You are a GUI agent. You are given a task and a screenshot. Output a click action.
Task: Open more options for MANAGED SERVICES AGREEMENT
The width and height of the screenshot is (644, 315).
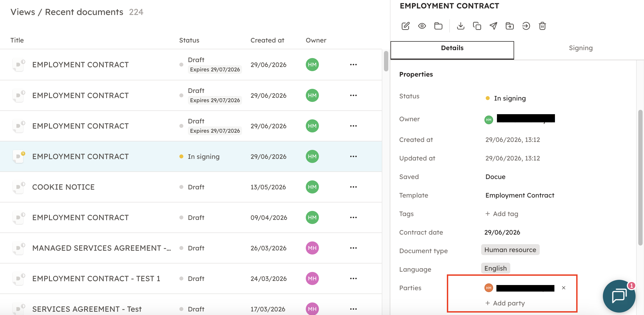353,248
